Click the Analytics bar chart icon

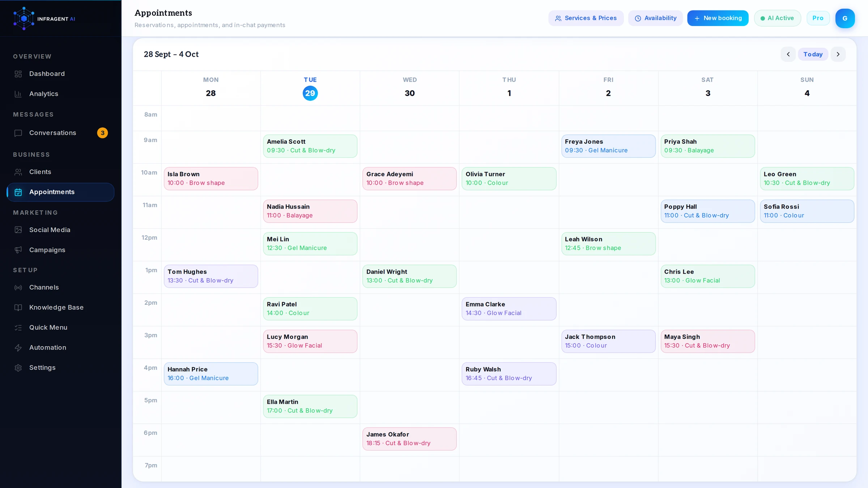[18, 94]
